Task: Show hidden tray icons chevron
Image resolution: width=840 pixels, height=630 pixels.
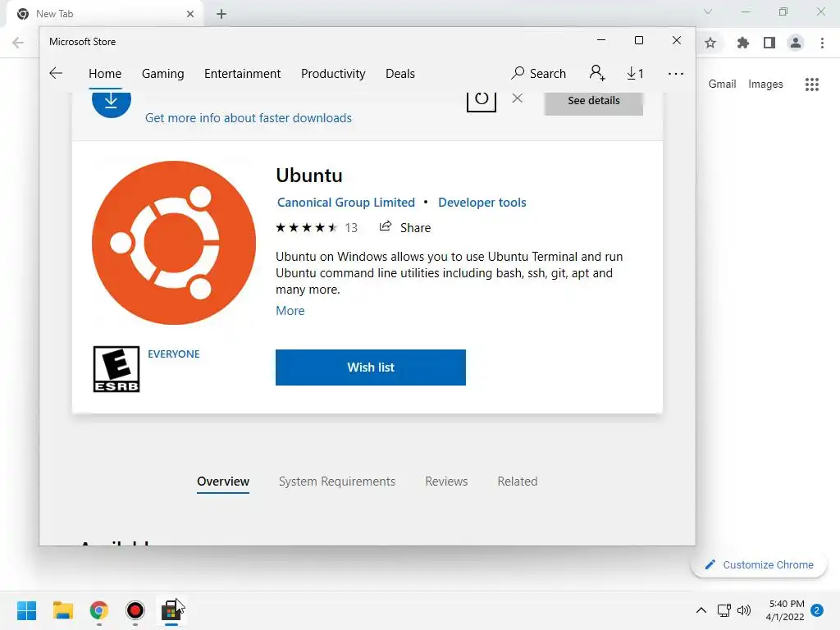Action: coord(701,610)
